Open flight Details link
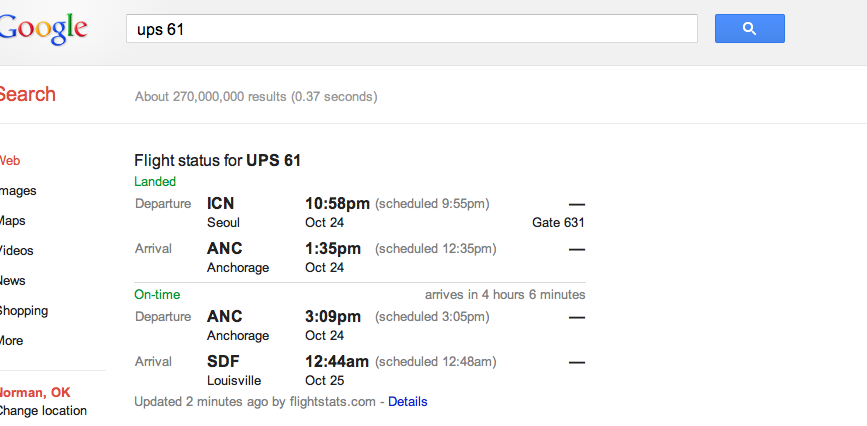 click(408, 402)
